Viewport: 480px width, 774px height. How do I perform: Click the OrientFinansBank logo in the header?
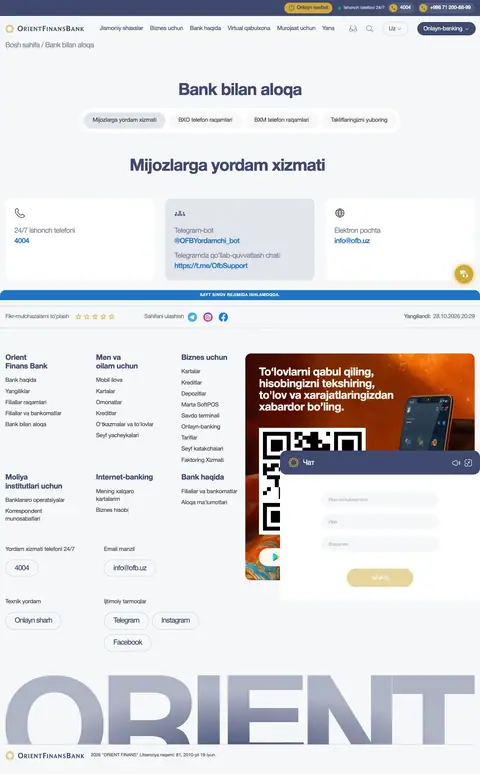tap(45, 29)
